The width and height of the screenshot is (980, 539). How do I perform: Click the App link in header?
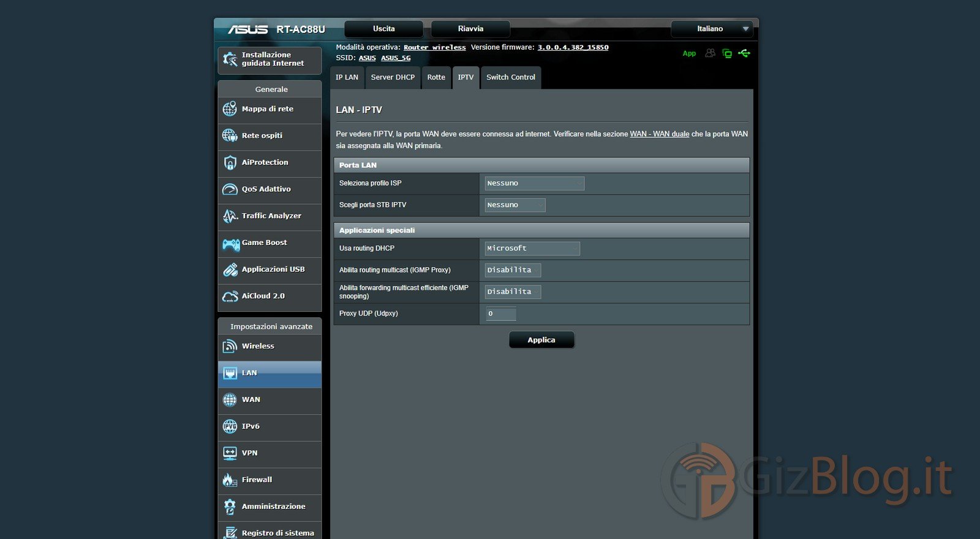click(689, 53)
